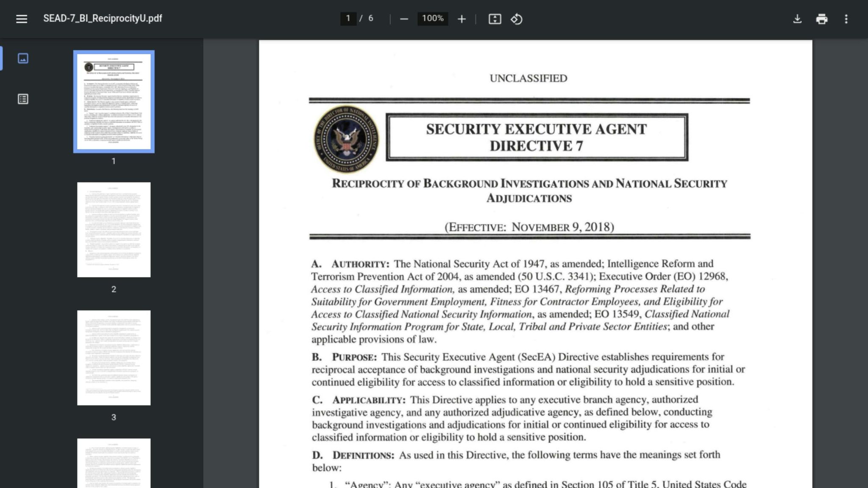Click the ODNI seal in document
Image resolution: width=868 pixels, height=488 pixels.
coord(346,139)
